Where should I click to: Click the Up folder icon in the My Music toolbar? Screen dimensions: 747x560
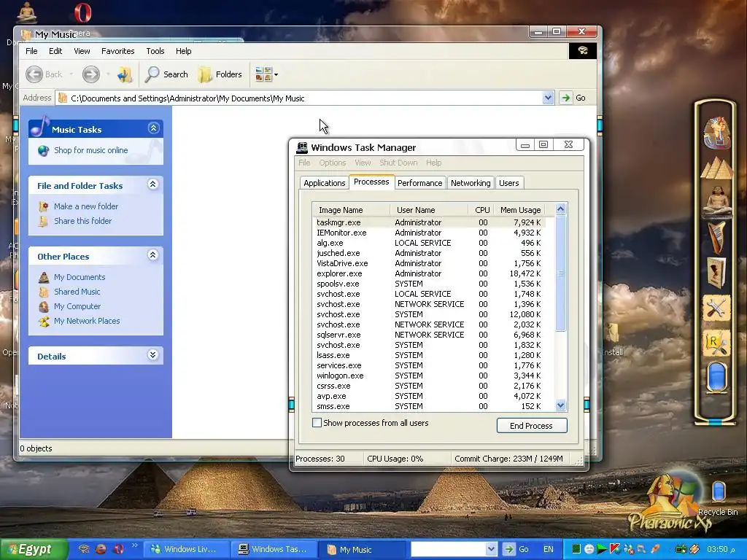point(125,74)
